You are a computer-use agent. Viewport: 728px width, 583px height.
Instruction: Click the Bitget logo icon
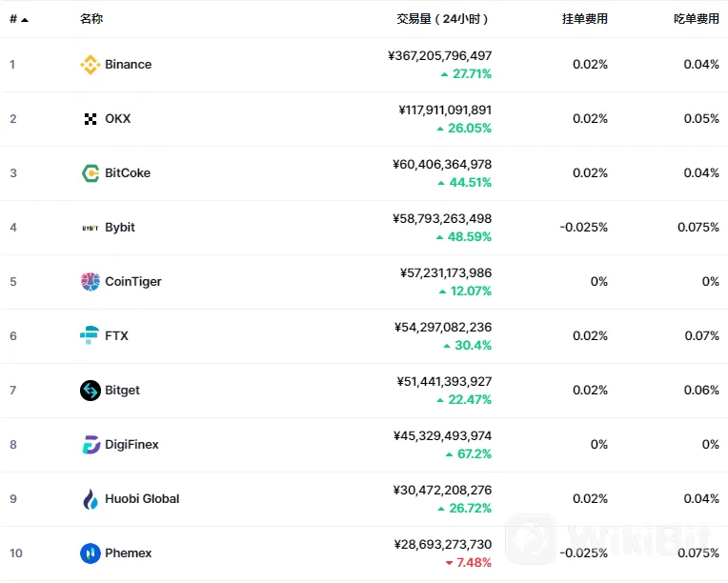coord(91,391)
